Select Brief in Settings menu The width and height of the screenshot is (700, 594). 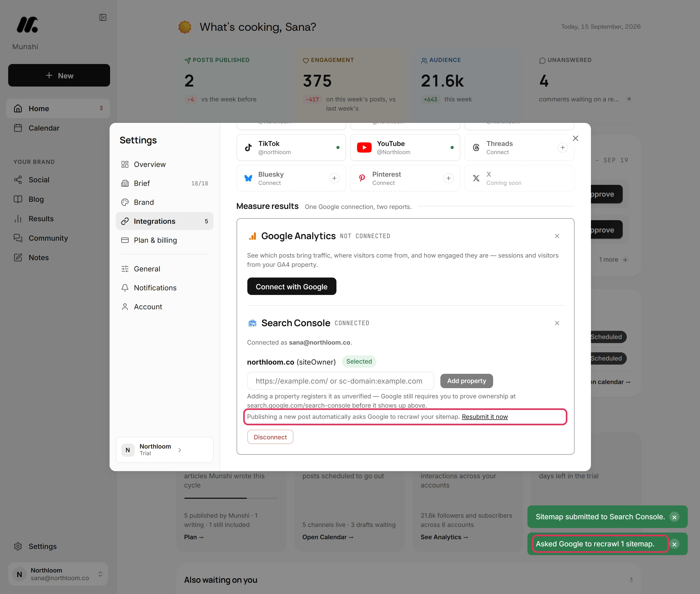click(164, 183)
